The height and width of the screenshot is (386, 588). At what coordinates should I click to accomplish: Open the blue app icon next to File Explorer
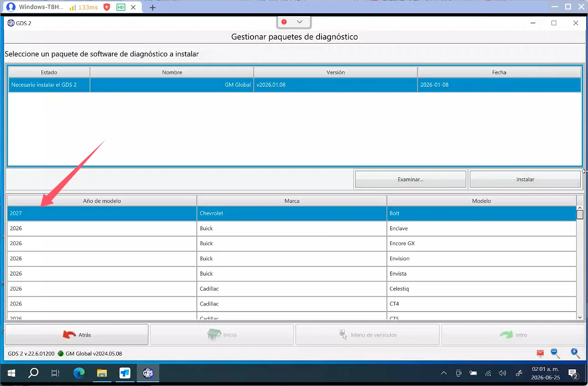[x=125, y=373]
